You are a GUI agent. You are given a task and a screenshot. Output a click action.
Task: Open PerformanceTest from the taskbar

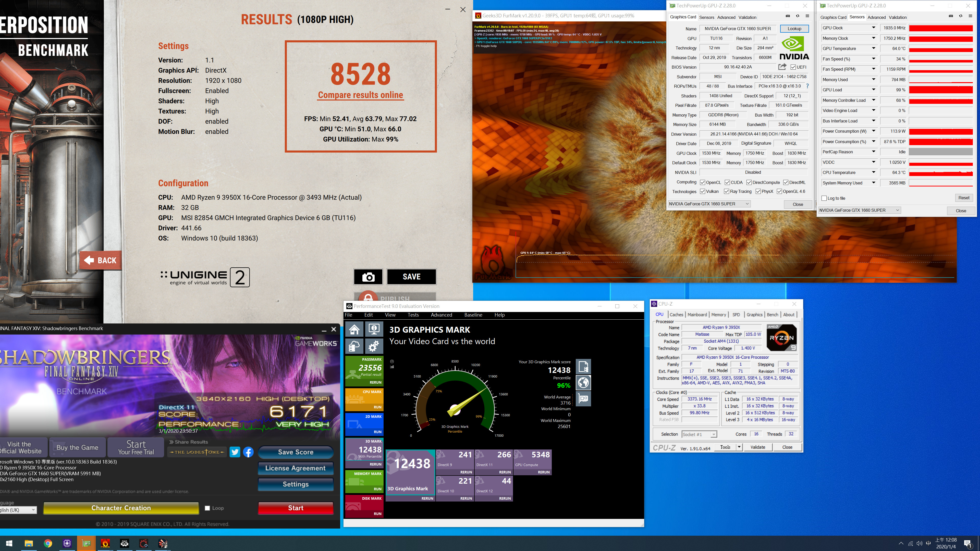[x=124, y=543]
